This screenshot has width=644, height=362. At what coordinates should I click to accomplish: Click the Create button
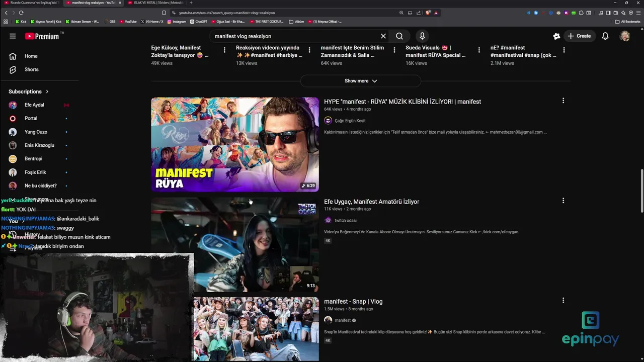(x=579, y=36)
